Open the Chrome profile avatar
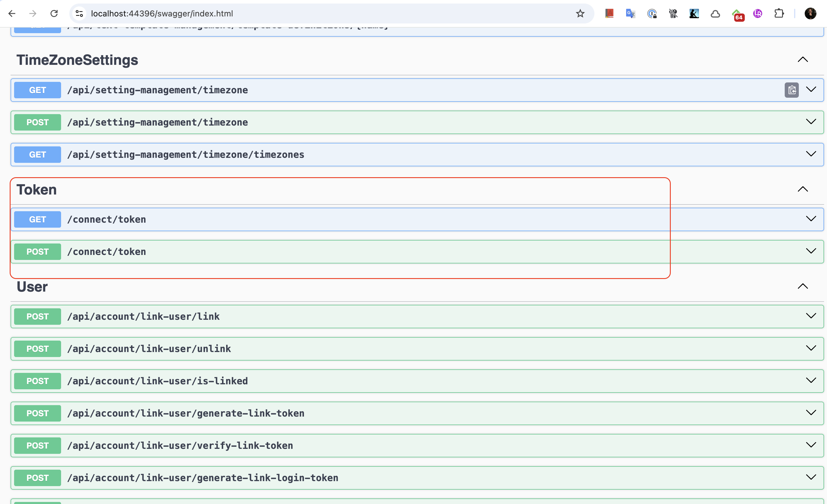The height and width of the screenshot is (504, 827). [810, 13]
